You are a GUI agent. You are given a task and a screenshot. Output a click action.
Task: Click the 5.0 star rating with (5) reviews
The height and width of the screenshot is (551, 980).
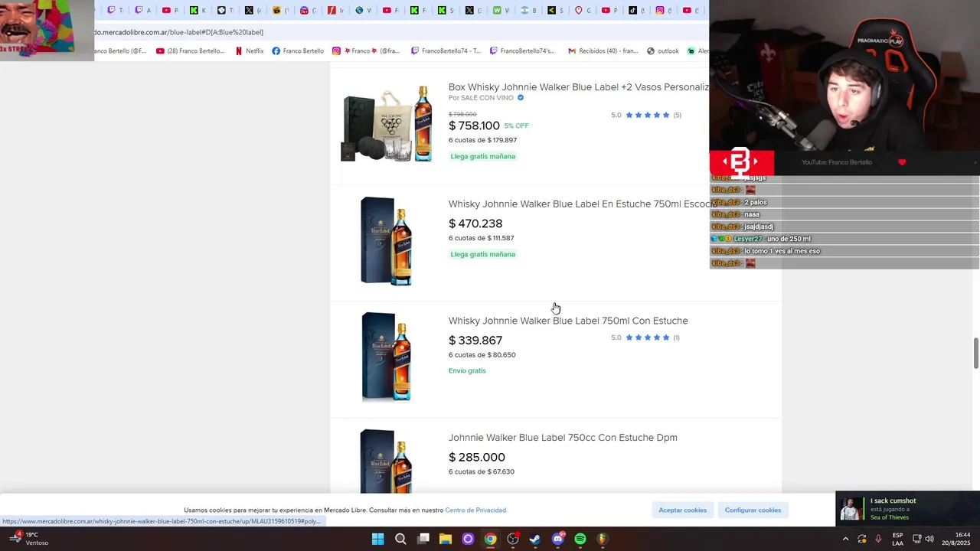click(646, 115)
